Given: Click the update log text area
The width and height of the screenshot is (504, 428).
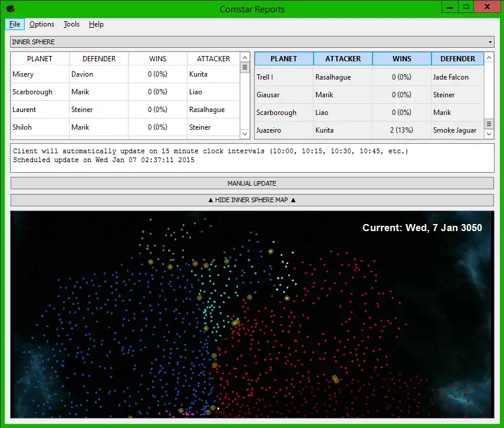Looking at the screenshot, I should coord(252,158).
